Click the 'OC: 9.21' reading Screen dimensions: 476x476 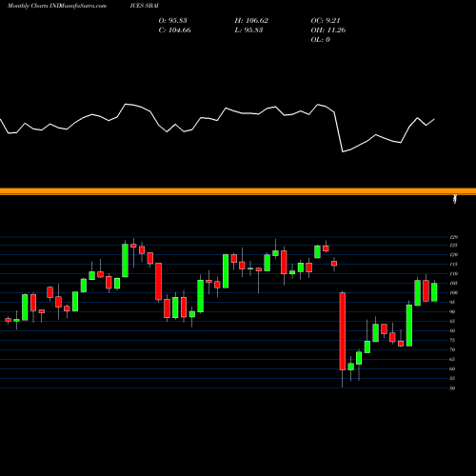click(x=326, y=20)
